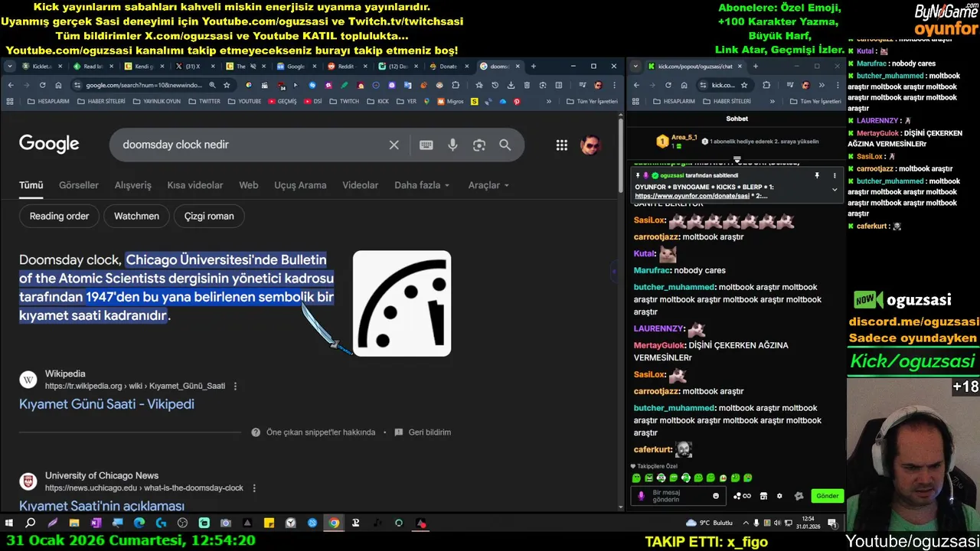Image resolution: width=980 pixels, height=551 pixels.
Task: Click the Google logo
Action: pyautogui.click(x=49, y=145)
